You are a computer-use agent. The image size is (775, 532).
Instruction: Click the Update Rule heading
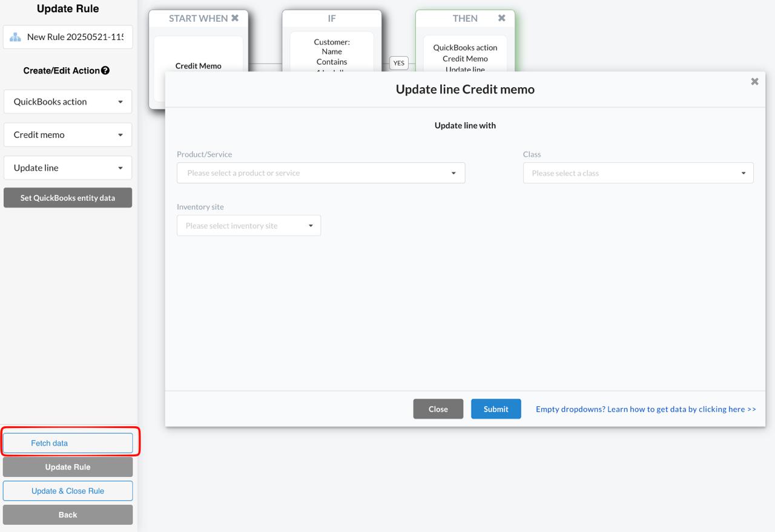68,9
